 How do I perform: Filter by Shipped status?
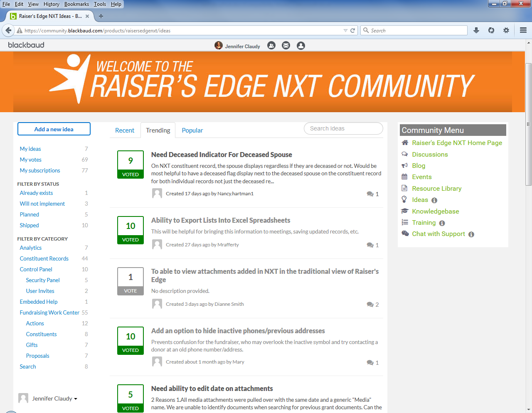29,225
